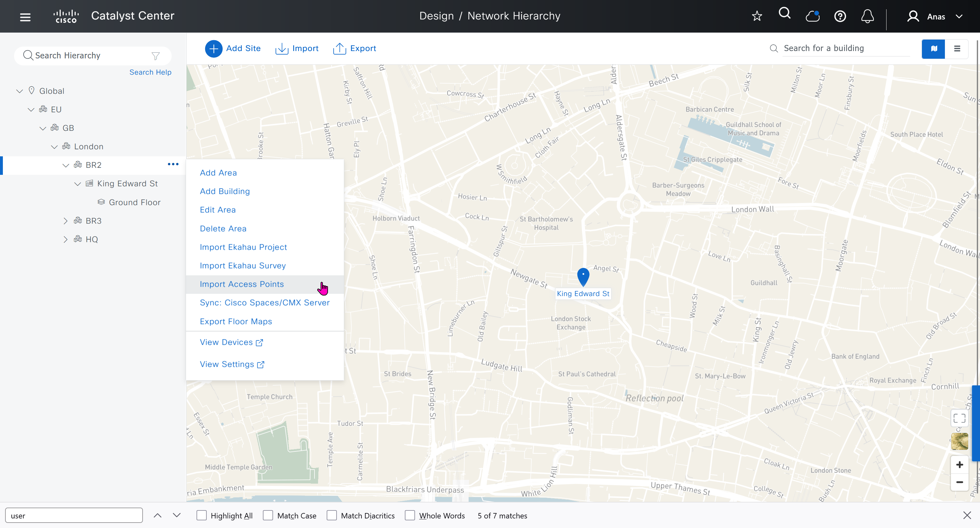Expand the HQ area node
This screenshot has width=980, height=528.
coord(65,239)
